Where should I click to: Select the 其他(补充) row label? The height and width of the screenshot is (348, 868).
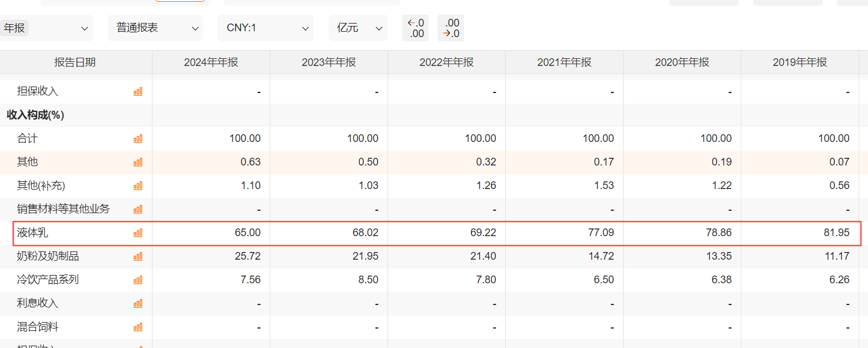point(41,185)
